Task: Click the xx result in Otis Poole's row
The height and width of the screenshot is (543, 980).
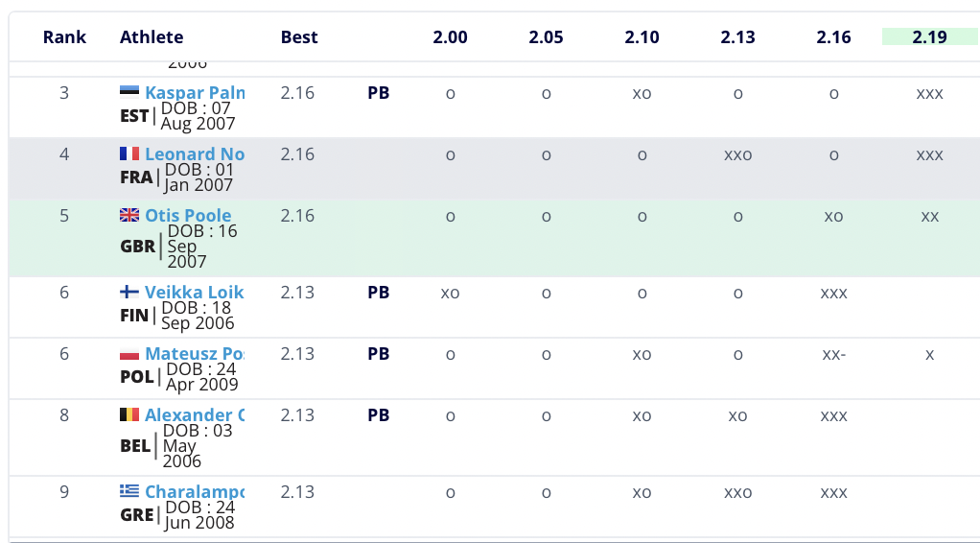Action: click(x=929, y=216)
